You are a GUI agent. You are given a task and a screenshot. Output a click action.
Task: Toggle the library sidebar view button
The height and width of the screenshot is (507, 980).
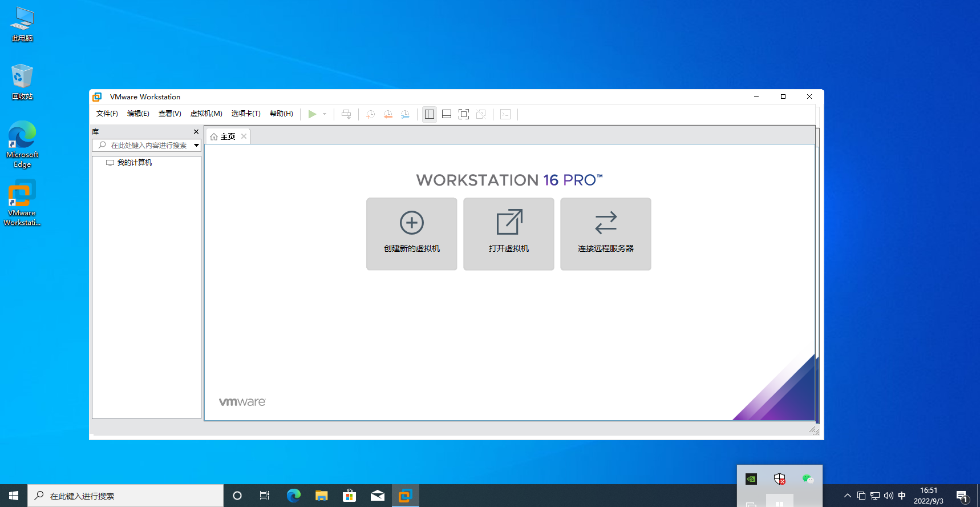point(430,114)
